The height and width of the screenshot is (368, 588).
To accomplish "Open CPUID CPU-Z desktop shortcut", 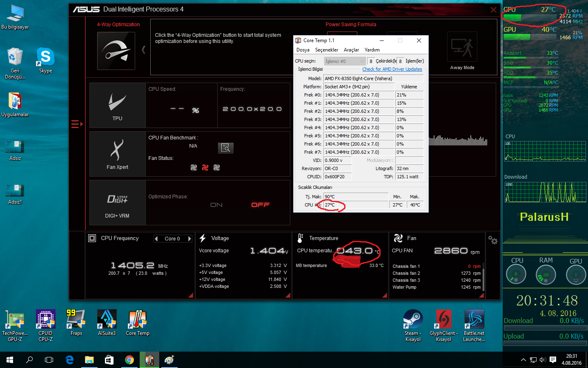I will coord(45,325).
